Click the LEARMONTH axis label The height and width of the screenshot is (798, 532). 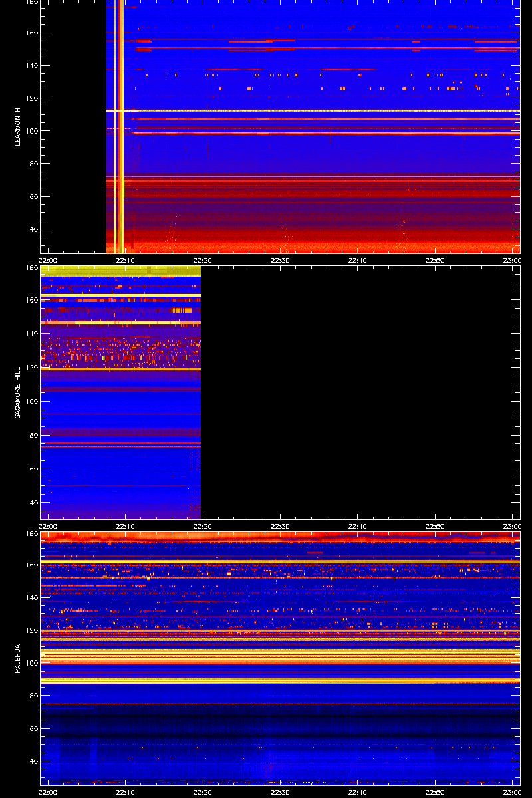(19, 126)
